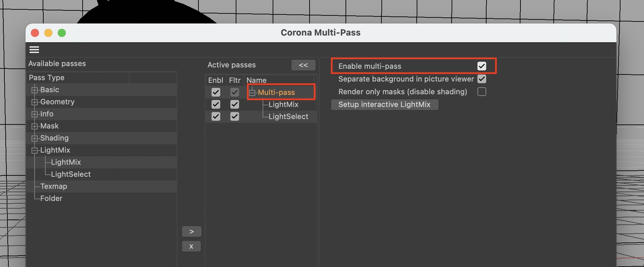The width and height of the screenshot is (644, 267).
Task: Toggle filter checkbox for LightSelect pass
Action: [235, 116]
